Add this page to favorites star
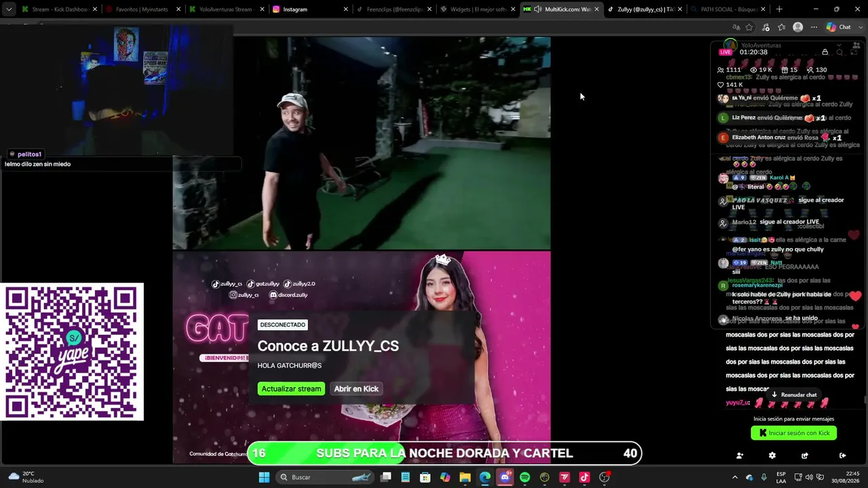 coord(749,27)
